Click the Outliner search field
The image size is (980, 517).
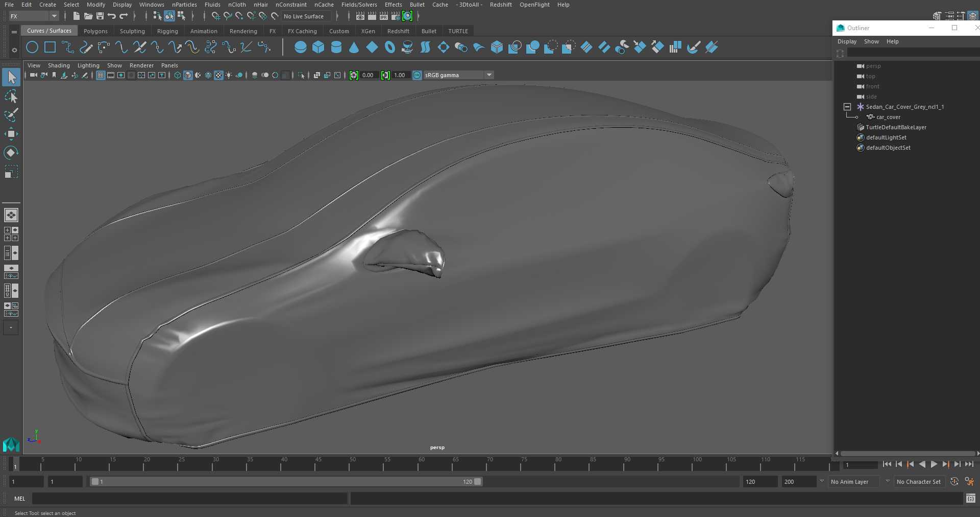pos(913,53)
